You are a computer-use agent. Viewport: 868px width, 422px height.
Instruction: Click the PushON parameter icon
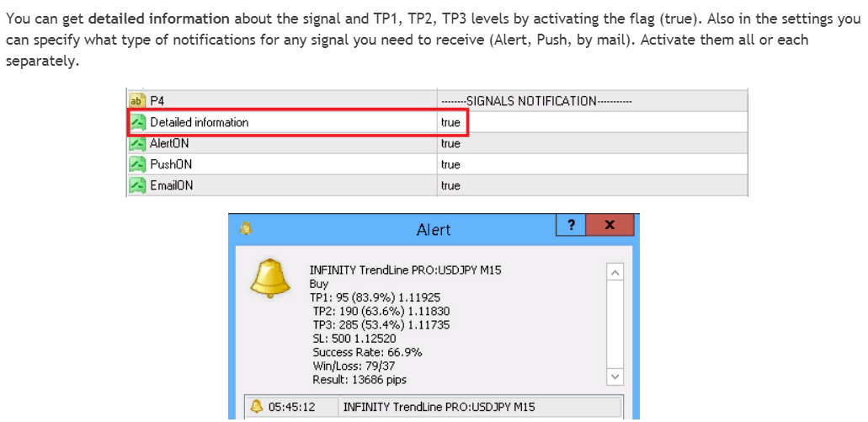coord(136,164)
